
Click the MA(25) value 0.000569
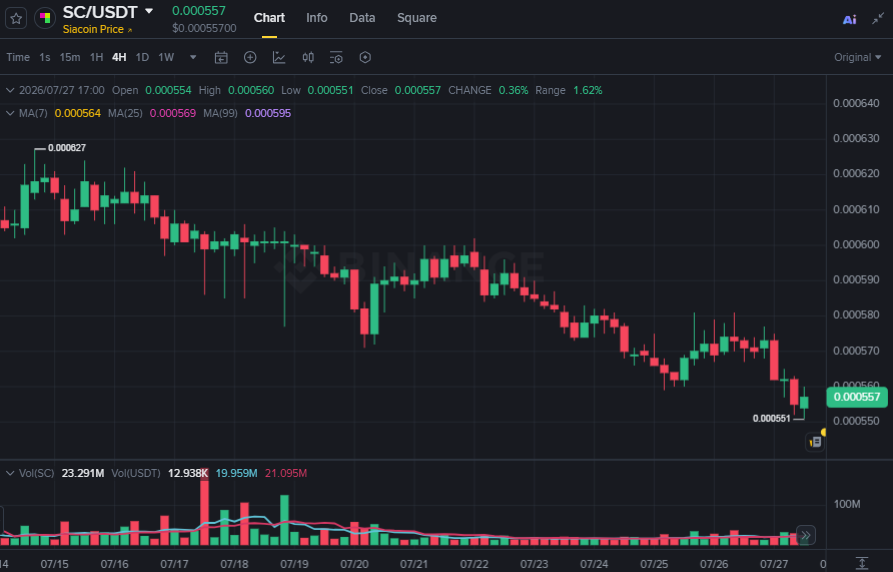[173, 113]
